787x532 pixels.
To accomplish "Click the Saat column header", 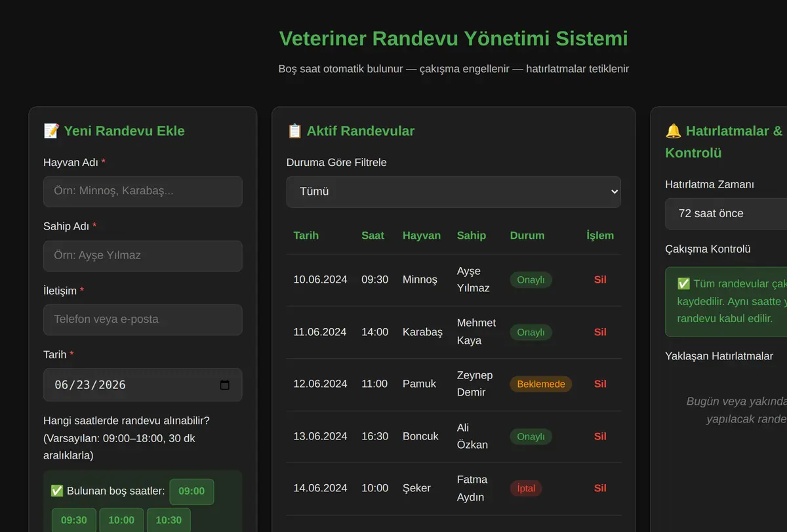I will (373, 235).
